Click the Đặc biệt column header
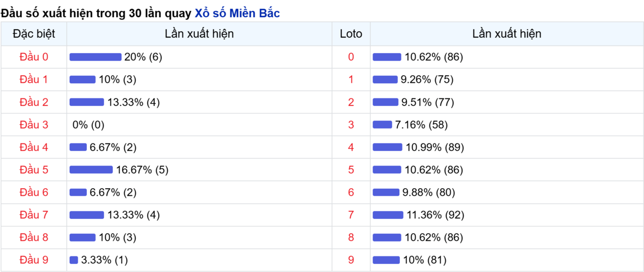The width and height of the screenshot is (644, 272). [34, 34]
